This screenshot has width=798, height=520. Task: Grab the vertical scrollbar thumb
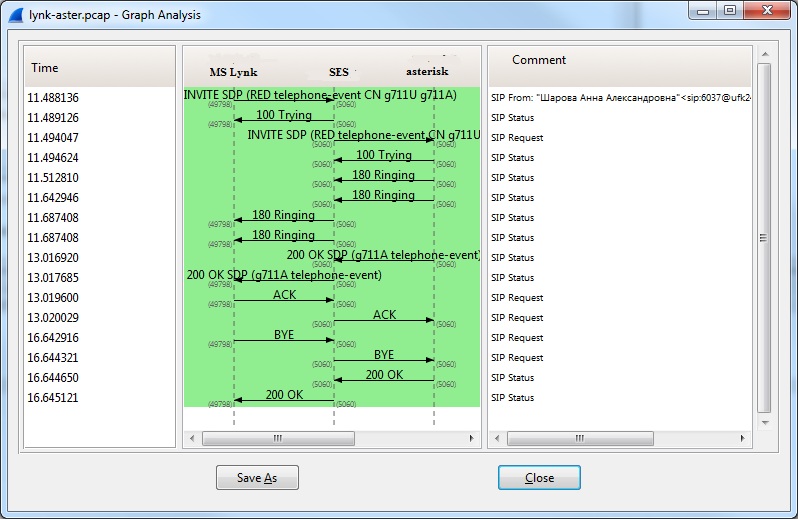pos(763,238)
